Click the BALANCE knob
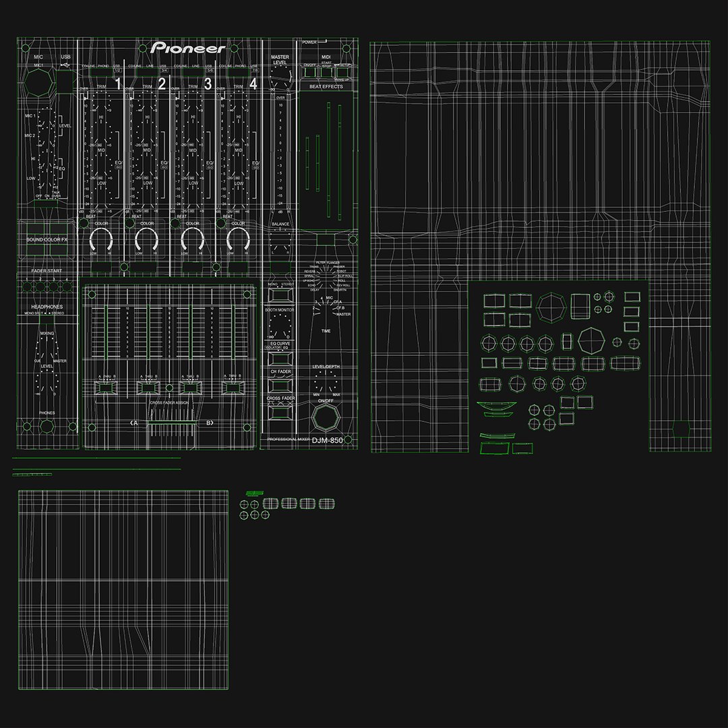Viewport: 728px width, 728px height. (x=280, y=241)
